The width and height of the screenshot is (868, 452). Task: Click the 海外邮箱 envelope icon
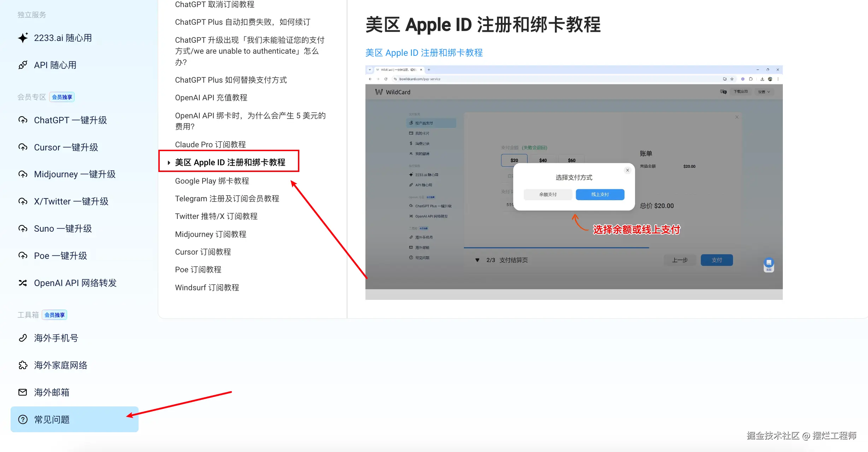(23, 392)
